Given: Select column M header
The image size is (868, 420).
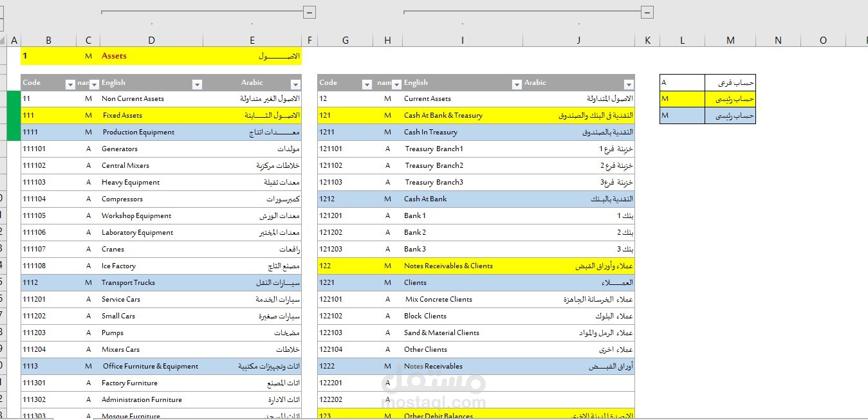Looking at the screenshot, I should click(x=730, y=40).
